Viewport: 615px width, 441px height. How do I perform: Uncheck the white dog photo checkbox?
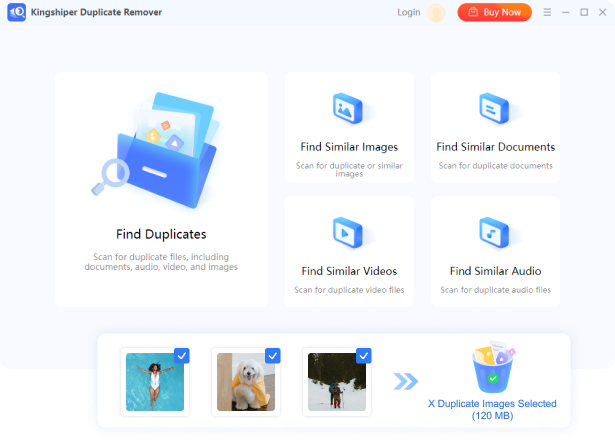pos(273,356)
